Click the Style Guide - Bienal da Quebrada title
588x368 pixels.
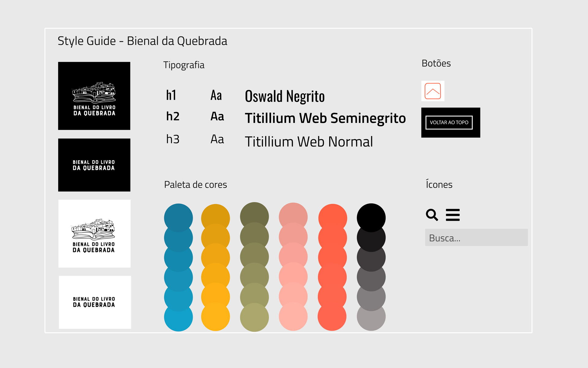coord(142,41)
